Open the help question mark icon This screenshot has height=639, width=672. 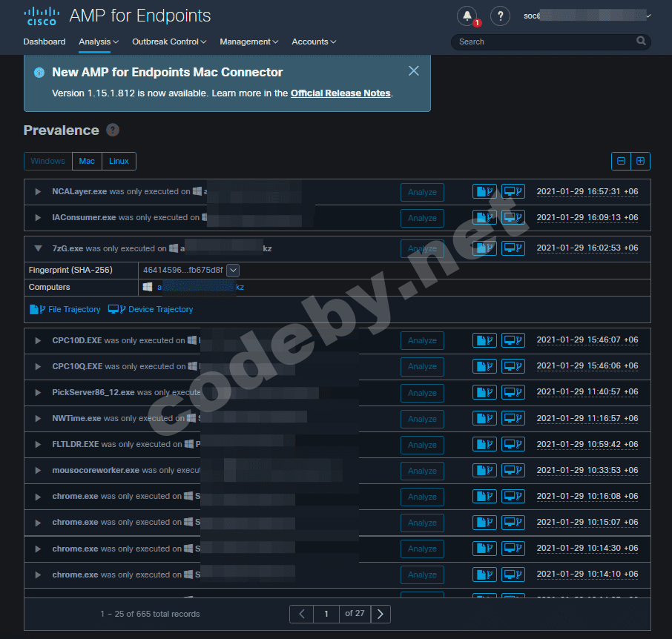click(x=500, y=16)
